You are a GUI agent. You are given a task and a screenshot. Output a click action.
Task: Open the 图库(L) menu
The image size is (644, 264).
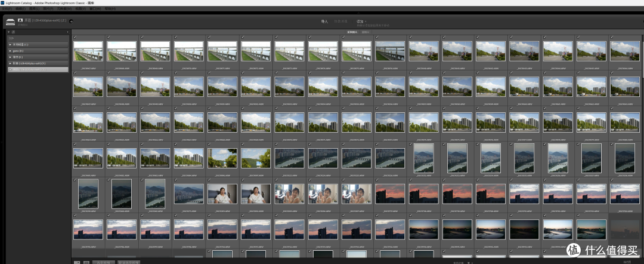point(33,8)
